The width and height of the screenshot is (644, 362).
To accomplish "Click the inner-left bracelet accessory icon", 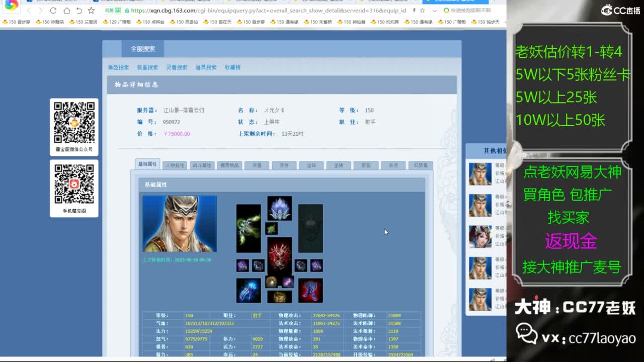I will pyautogui.click(x=258, y=265).
